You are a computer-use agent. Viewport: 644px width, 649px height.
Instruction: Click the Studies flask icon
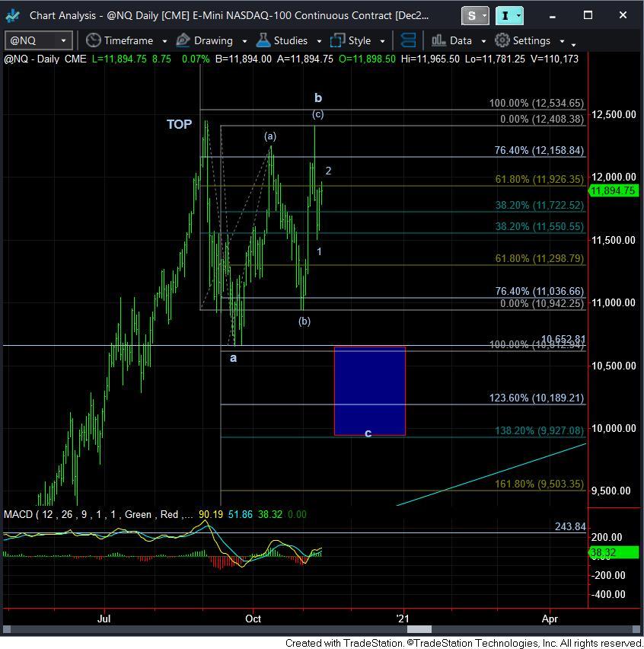tap(263, 40)
